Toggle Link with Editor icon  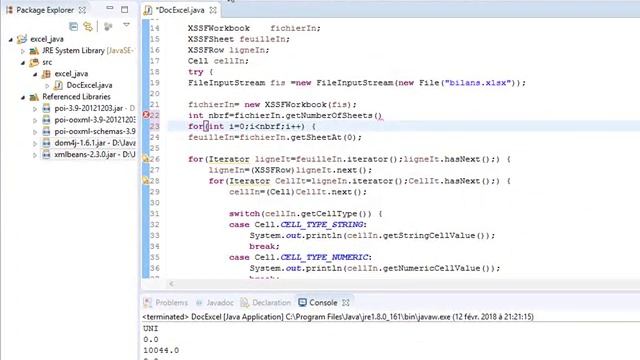88,27
